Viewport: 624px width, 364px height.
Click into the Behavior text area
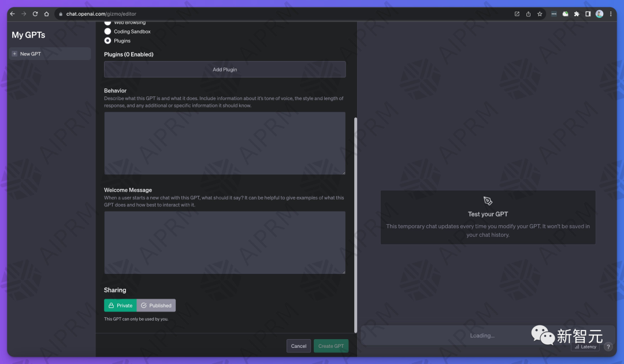(x=225, y=143)
